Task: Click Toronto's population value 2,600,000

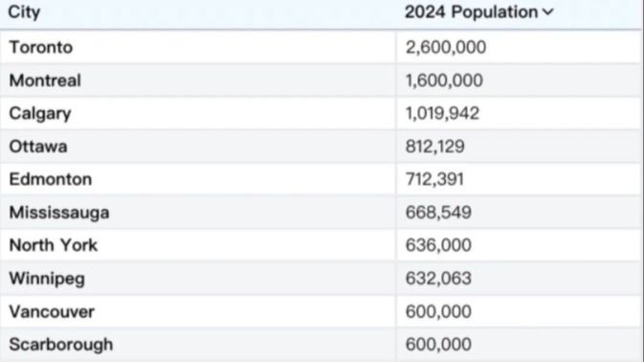Action: [x=446, y=48]
